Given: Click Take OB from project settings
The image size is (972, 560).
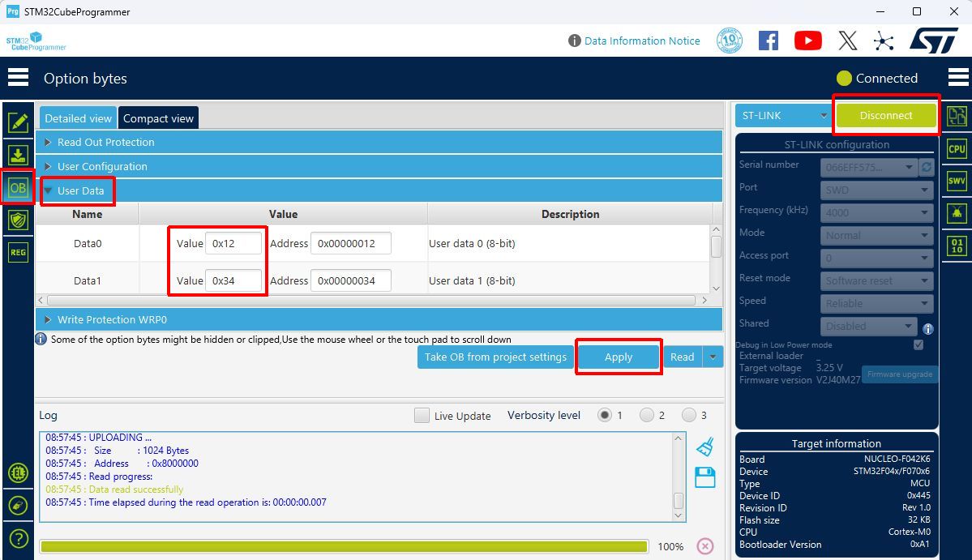Looking at the screenshot, I should (x=495, y=357).
